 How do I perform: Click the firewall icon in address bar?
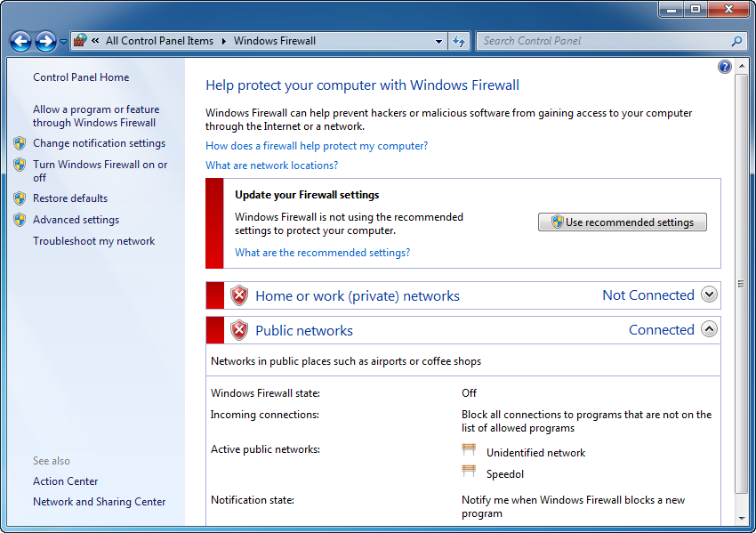80,41
